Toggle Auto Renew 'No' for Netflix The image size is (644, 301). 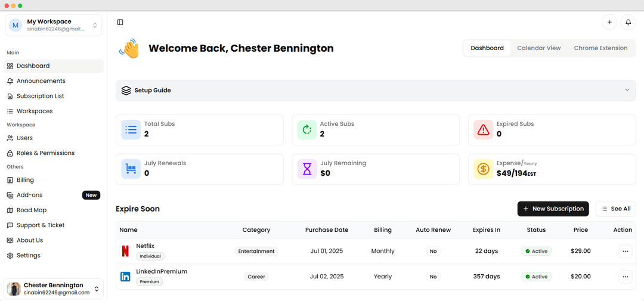click(433, 252)
